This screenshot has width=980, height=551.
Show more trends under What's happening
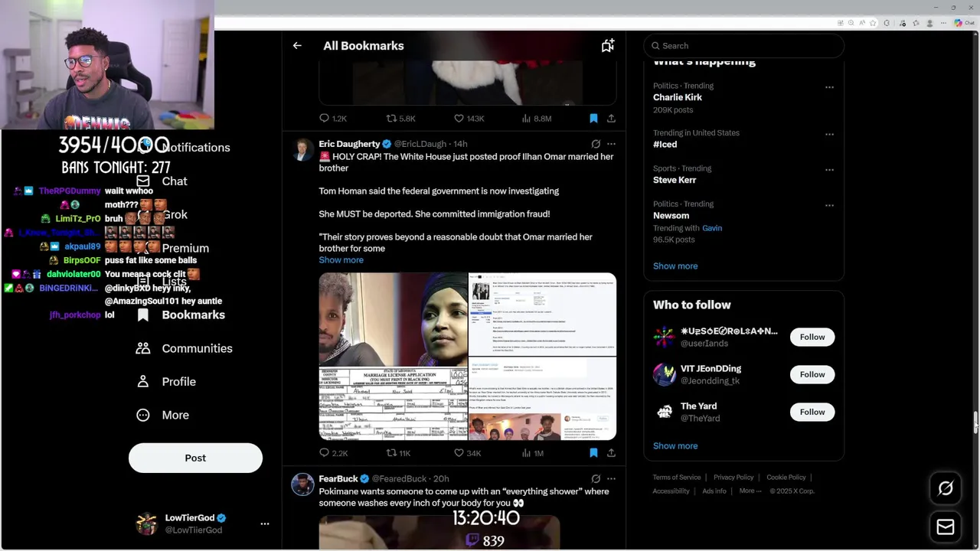pos(675,266)
